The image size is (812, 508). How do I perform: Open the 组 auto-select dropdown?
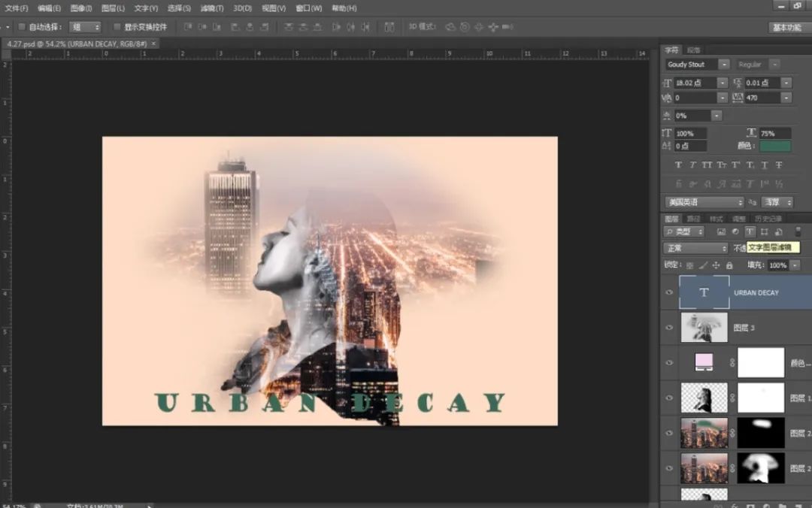pos(85,27)
